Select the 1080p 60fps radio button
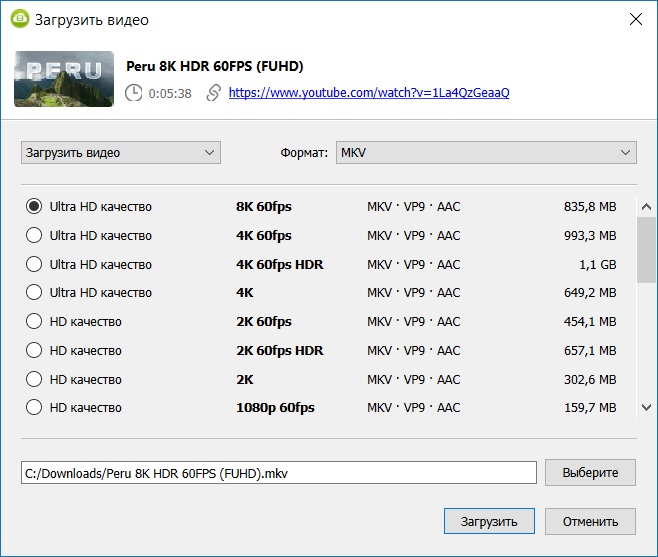Viewport: 658px width, 557px height. (34, 408)
